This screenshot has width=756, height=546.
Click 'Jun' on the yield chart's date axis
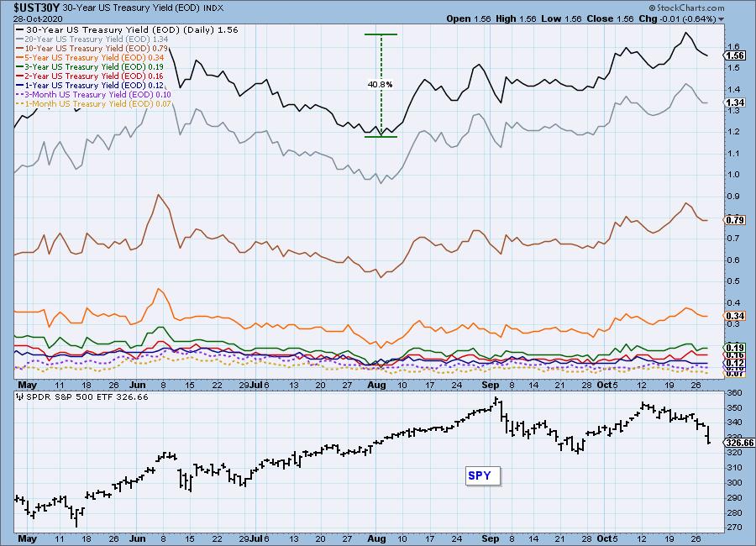click(x=138, y=385)
